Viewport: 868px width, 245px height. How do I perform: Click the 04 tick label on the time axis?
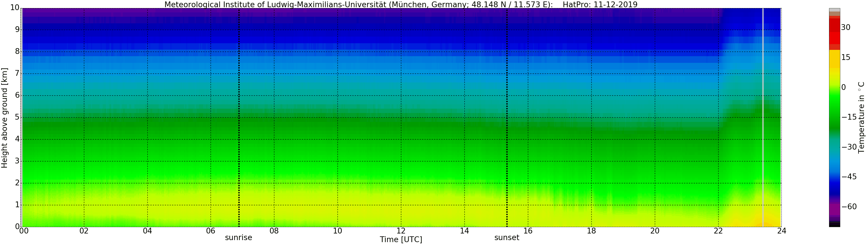point(147,231)
